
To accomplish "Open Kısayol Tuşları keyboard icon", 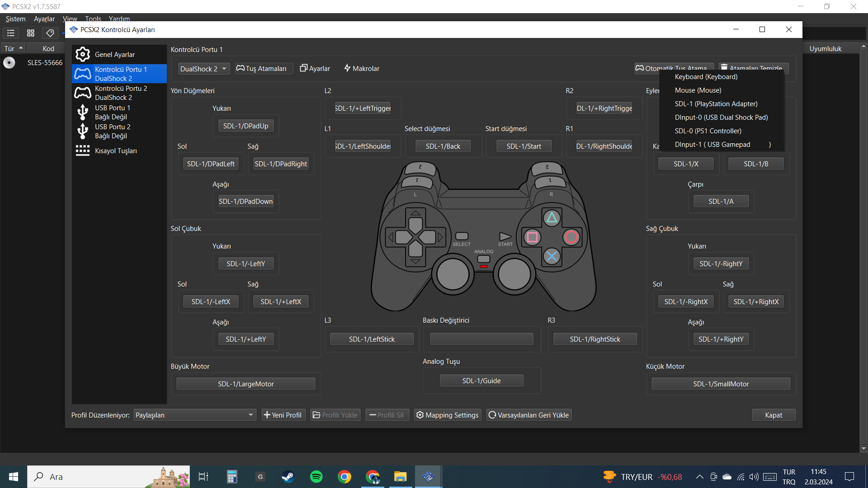I will coord(83,150).
